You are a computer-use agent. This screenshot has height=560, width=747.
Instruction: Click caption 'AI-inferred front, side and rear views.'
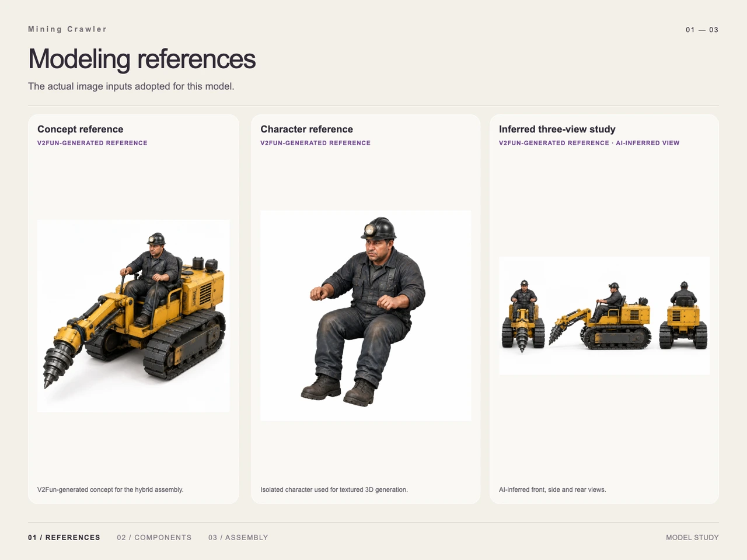[553, 489]
